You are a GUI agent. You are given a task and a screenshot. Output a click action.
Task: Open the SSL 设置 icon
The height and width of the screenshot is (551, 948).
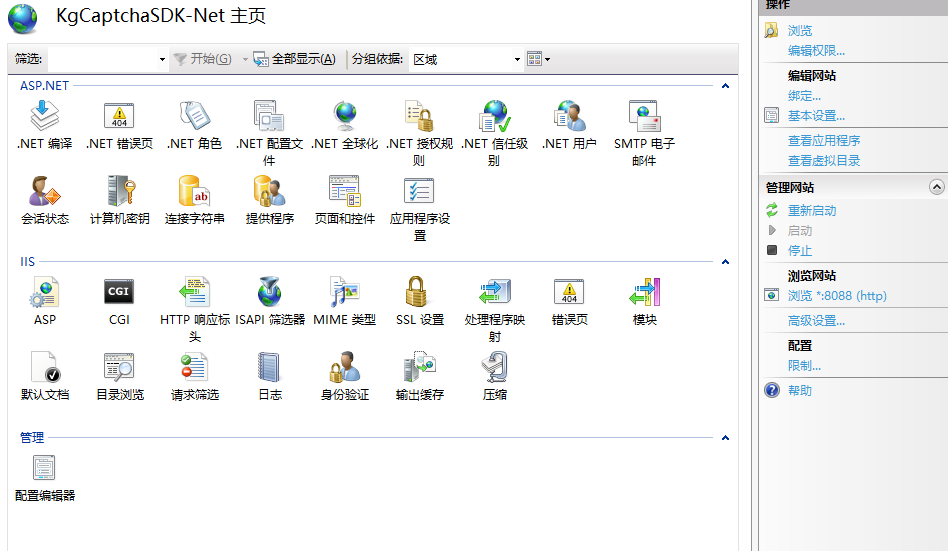[419, 293]
